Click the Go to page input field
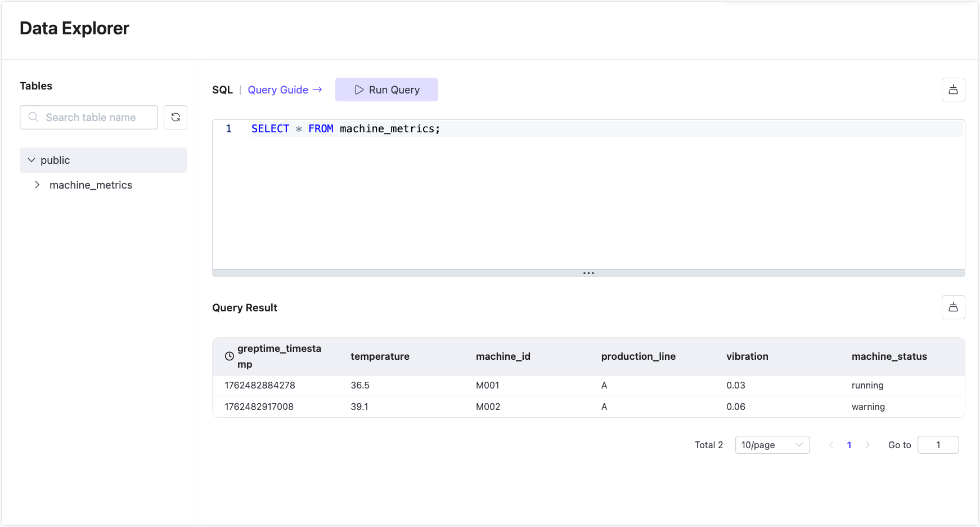Image resolution: width=980 pixels, height=527 pixels. tap(938, 445)
